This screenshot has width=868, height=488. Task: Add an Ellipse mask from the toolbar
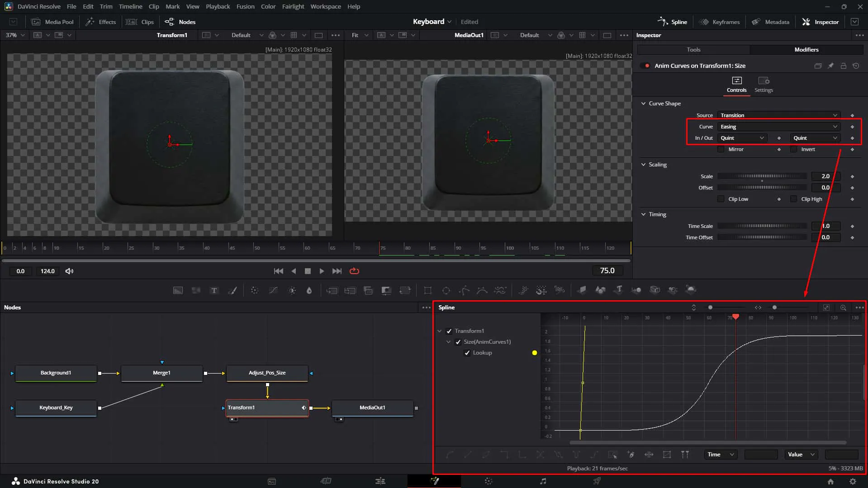pyautogui.click(x=446, y=290)
